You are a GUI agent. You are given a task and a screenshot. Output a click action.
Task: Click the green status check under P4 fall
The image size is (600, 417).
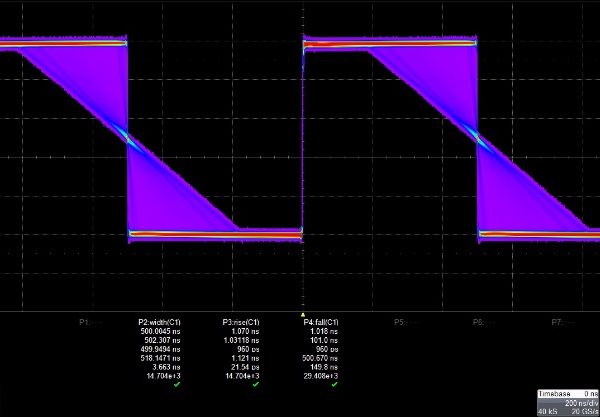click(335, 384)
